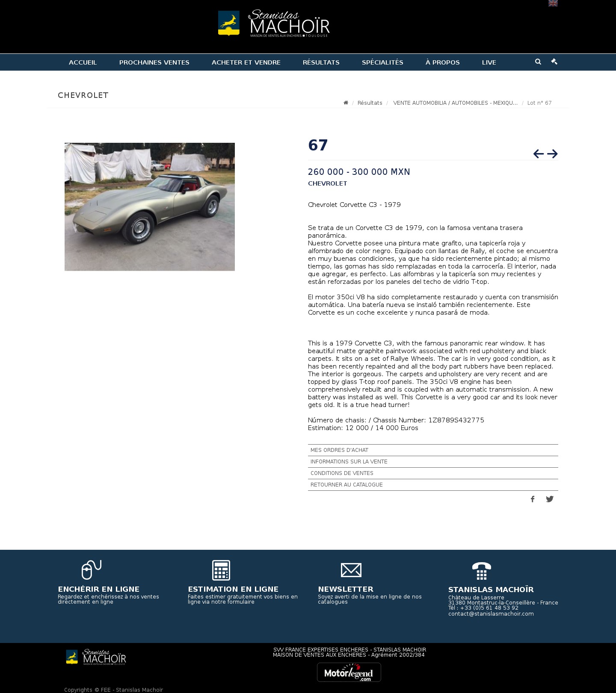The height and width of the screenshot is (693, 616).
Task: Open the Résultats menu item
Action: [321, 62]
